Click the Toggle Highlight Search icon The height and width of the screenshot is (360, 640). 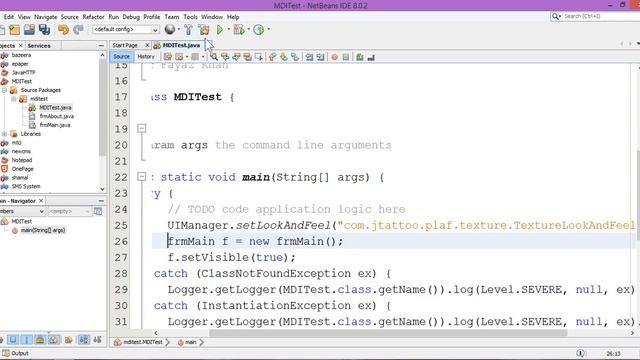pyautogui.click(x=247, y=57)
